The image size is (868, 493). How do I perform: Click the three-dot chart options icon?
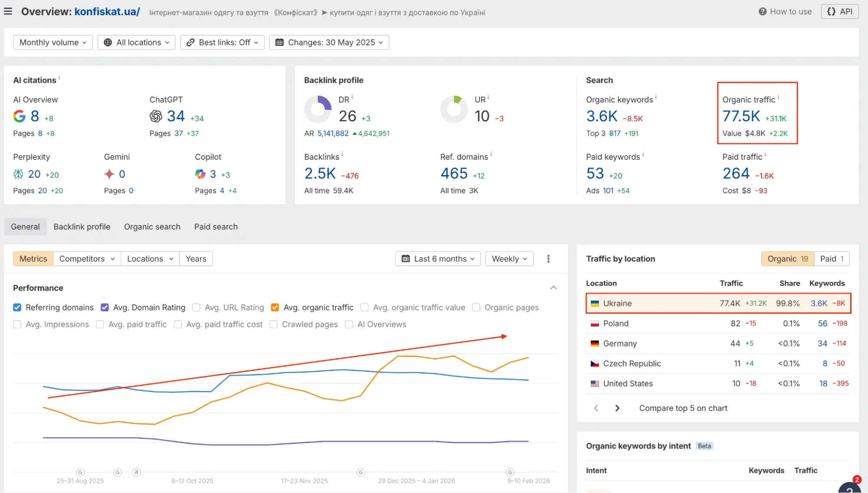pos(548,259)
